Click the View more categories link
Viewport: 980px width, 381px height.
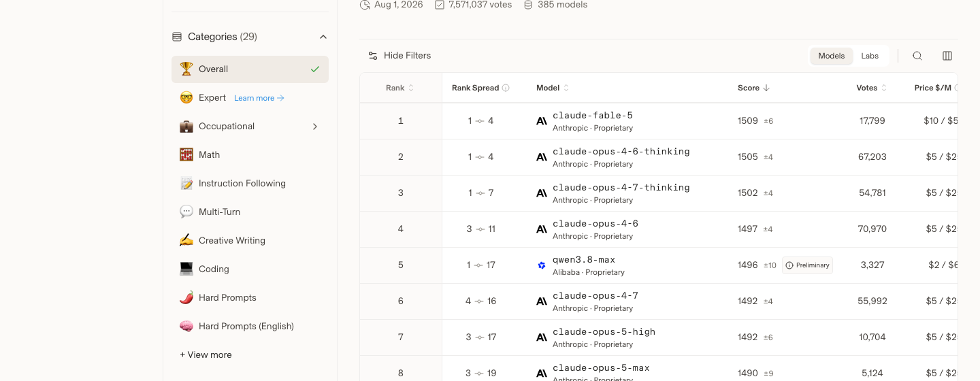[x=206, y=354]
